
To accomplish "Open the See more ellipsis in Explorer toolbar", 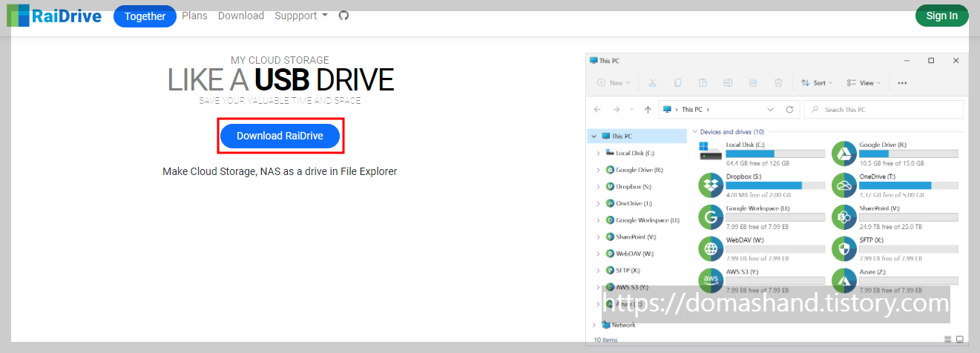I will point(902,83).
